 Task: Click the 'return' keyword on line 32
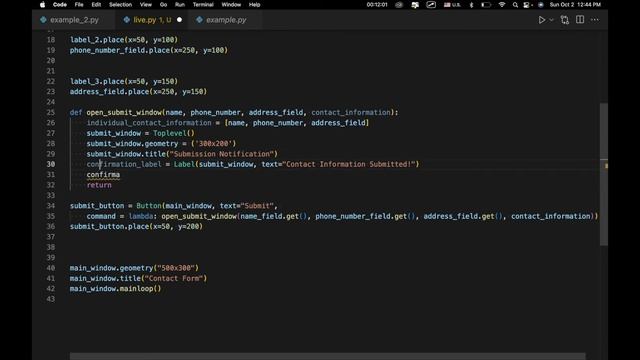[x=99, y=185]
